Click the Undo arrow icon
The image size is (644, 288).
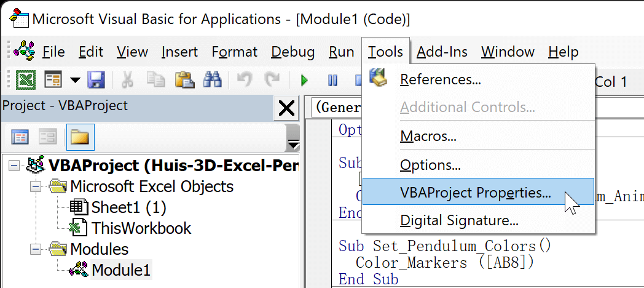pyautogui.click(x=245, y=79)
